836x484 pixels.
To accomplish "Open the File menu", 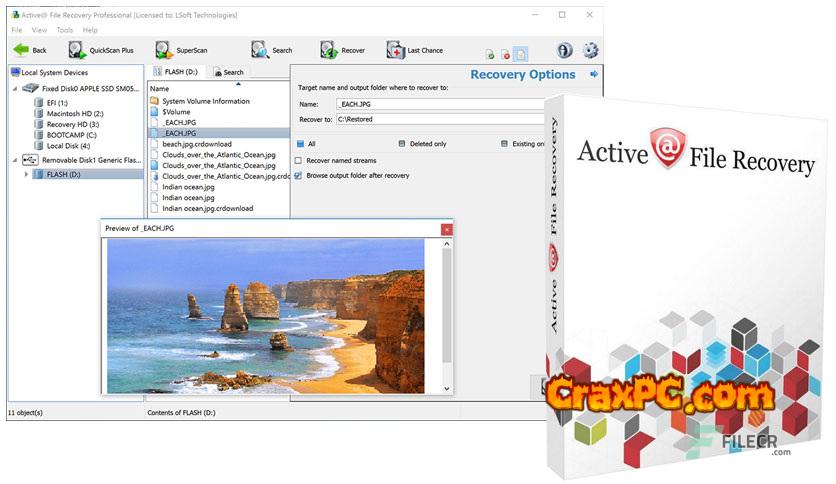I will point(17,30).
